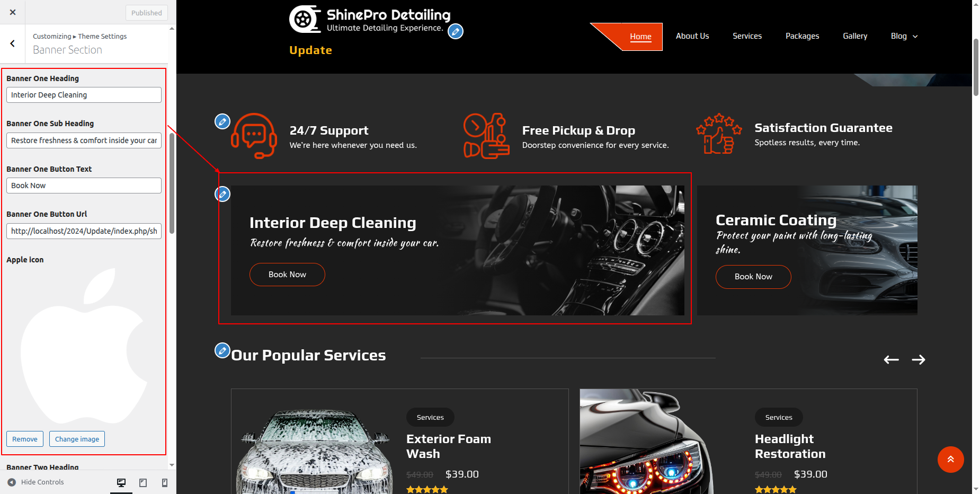The image size is (980, 494).
Task: Hide the customizer controls
Action: tap(35, 482)
